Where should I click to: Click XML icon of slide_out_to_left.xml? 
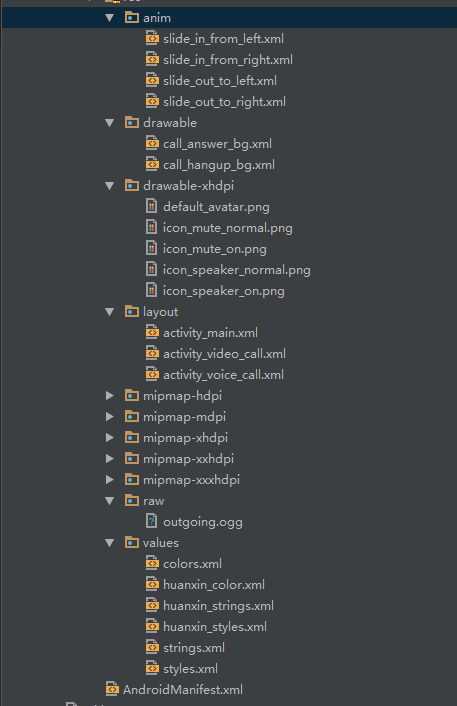[152, 80]
